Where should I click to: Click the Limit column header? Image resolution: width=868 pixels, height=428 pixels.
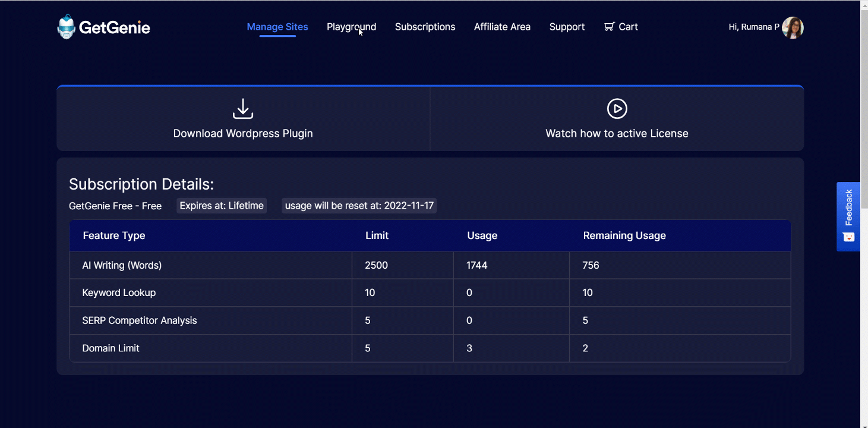tap(377, 235)
